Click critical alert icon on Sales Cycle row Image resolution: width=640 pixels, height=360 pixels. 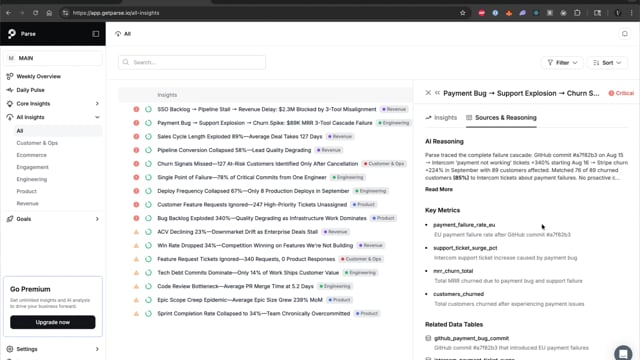pyautogui.click(x=136, y=136)
